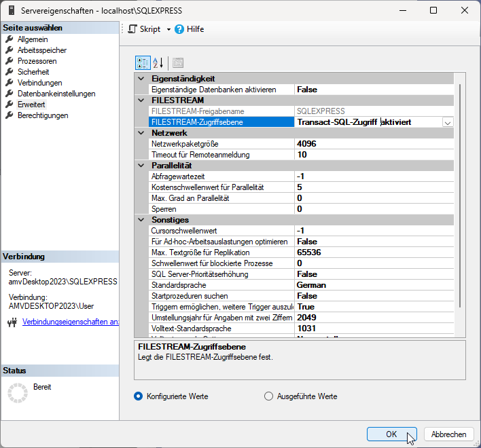The image size is (481, 448).
Task: Click the Categorized view icon in property grid toolbar
Action: pos(143,63)
